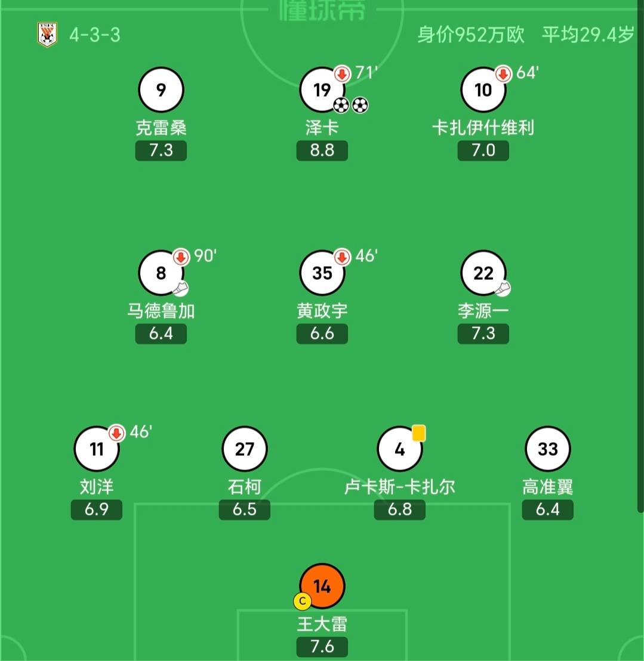Tap the 4-3-3 formation label
The height and width of the screenshot is (661, 644).
tap(95, 35)
